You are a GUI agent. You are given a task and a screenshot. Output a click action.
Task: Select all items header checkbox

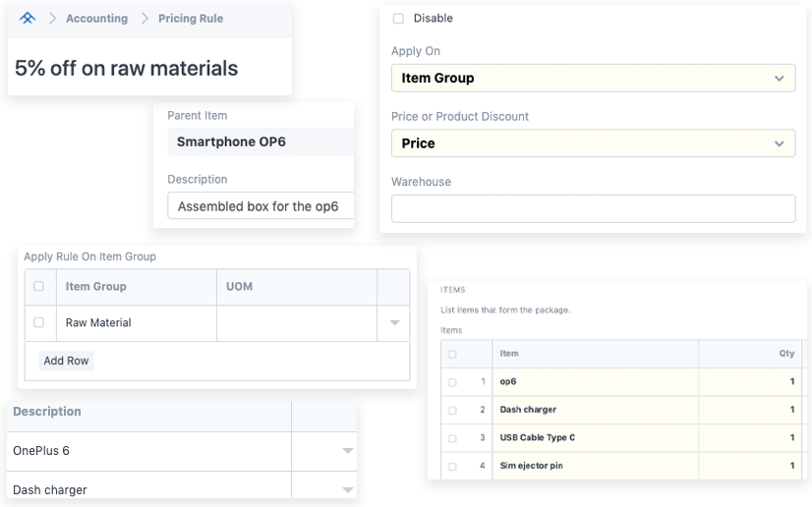coord(452,354)
